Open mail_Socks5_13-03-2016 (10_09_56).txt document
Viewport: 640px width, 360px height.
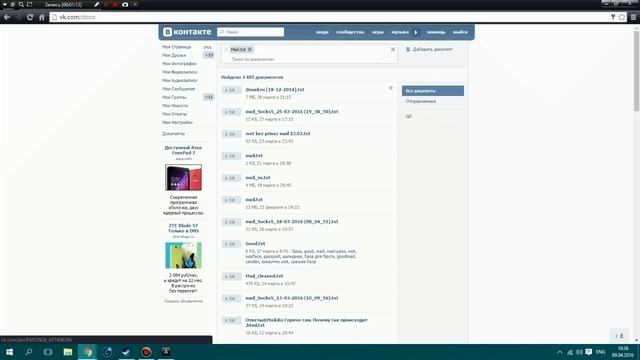292,298
